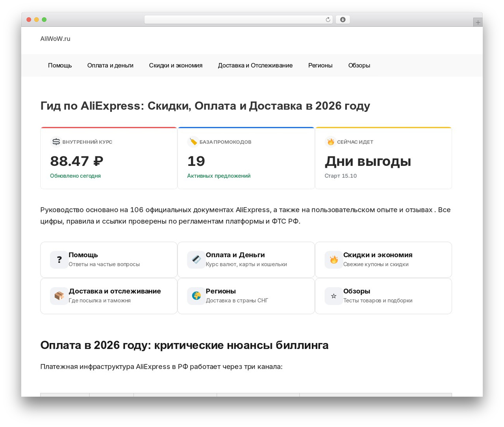Open the Помощь navigation menu item
504x427 pixels.
[60, 65]
